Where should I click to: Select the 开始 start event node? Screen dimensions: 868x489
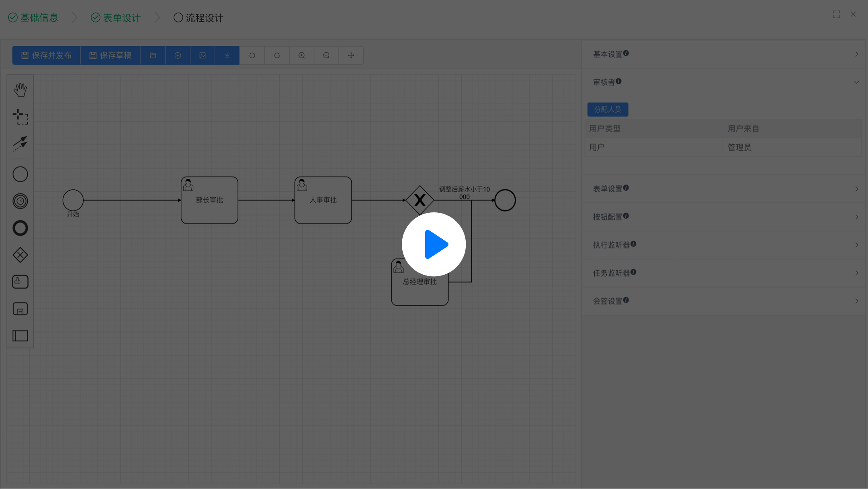[x=73, y=200]
